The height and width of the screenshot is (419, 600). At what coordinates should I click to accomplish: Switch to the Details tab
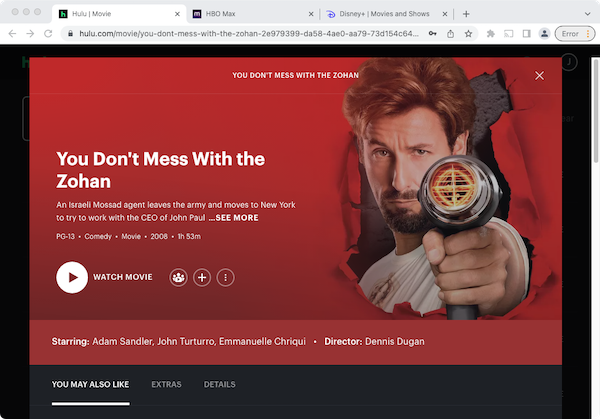(220, 384)
